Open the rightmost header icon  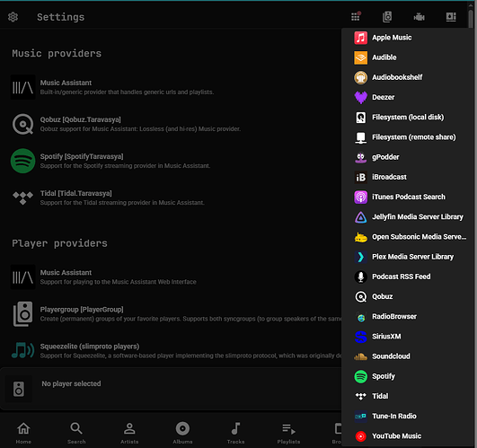451,17
